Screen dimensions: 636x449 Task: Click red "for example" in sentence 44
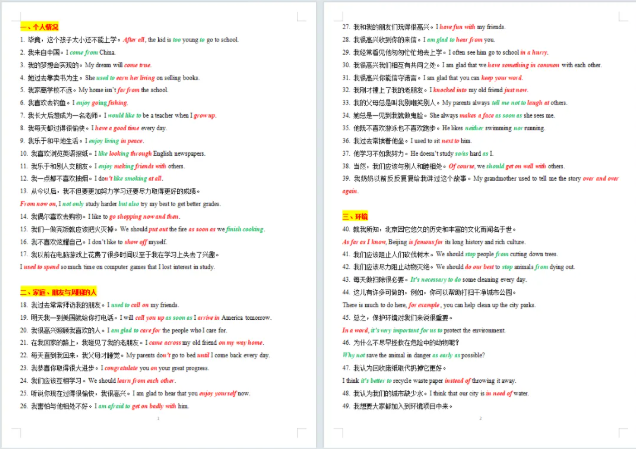tap(424, 305)
